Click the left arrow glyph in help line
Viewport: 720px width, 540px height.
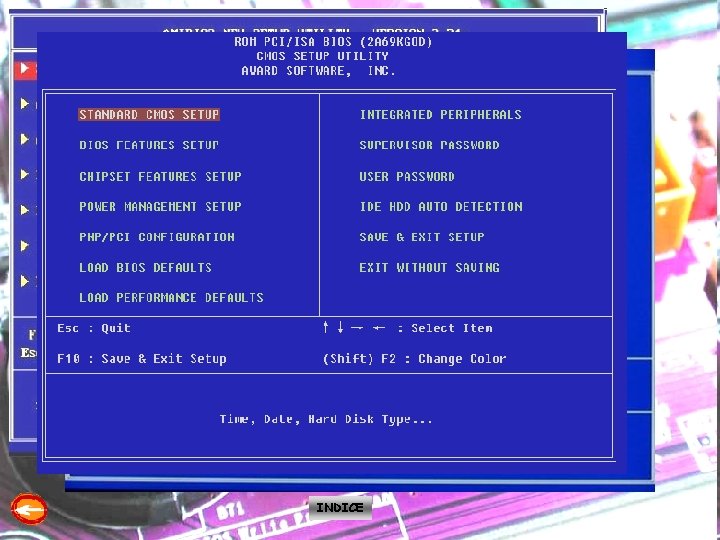pyautogui.click(x=379, y=328)
